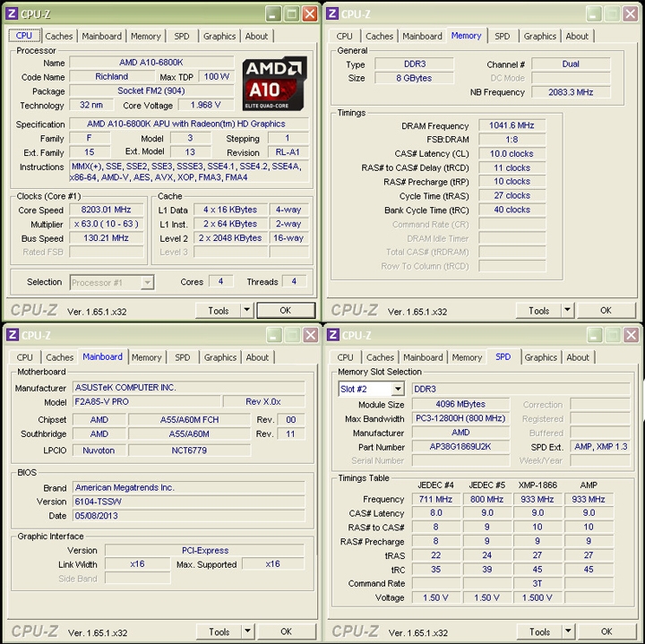Click OK button in Mainboard window
This screenshot has height=644, width=645.
click(x=287, y=631)
